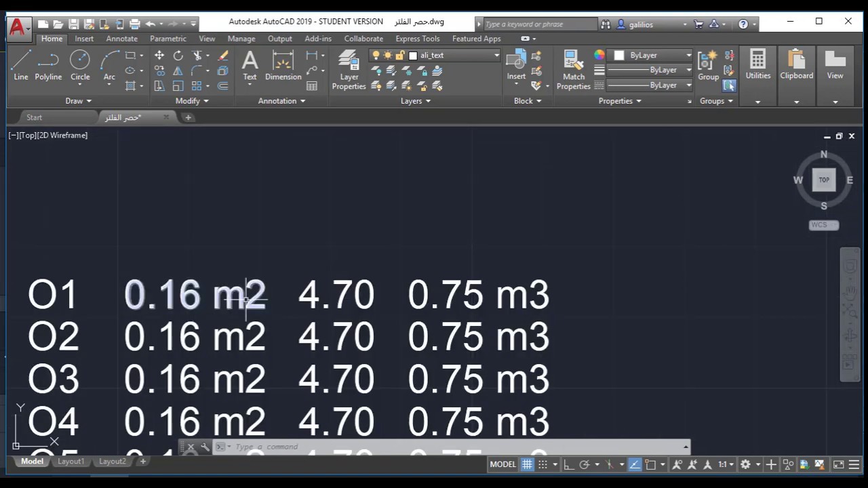Click the Copy objects icon
The image size is (868, 488).
coord(159,70)
